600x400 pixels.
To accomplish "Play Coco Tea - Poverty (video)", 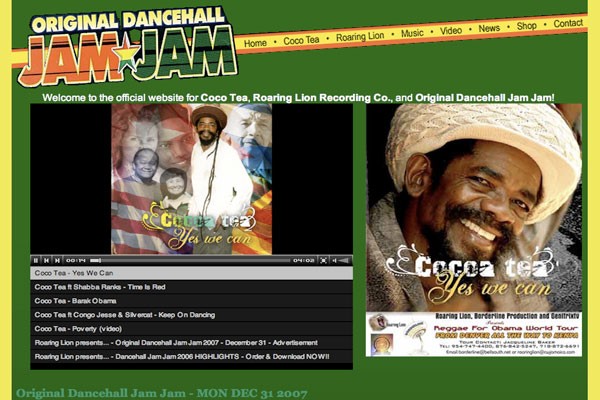I will click(x=191, y=328).
